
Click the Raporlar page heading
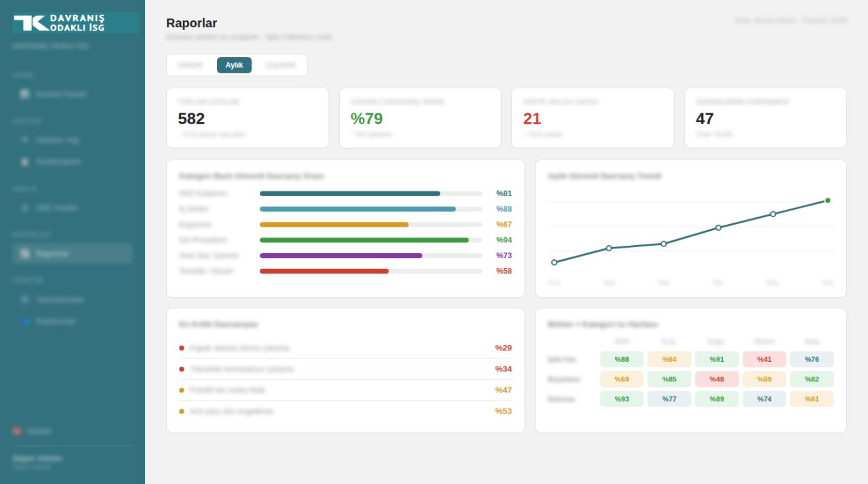[192, 23]
